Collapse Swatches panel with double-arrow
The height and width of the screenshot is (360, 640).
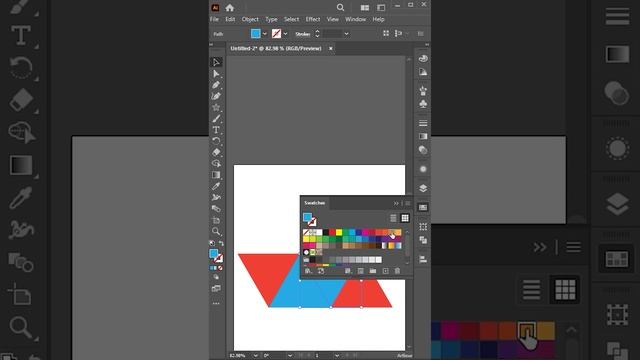396,203
